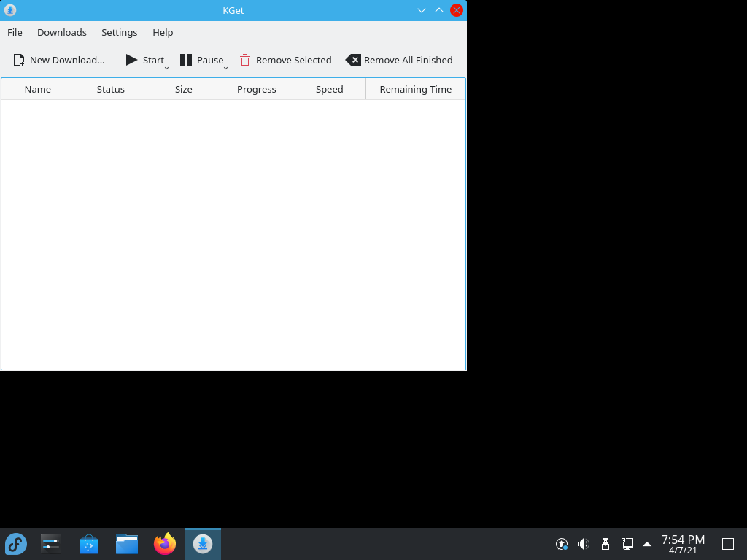Open the Settings menu
This screenshot has width=747, height=560.
tap(119, 32)
